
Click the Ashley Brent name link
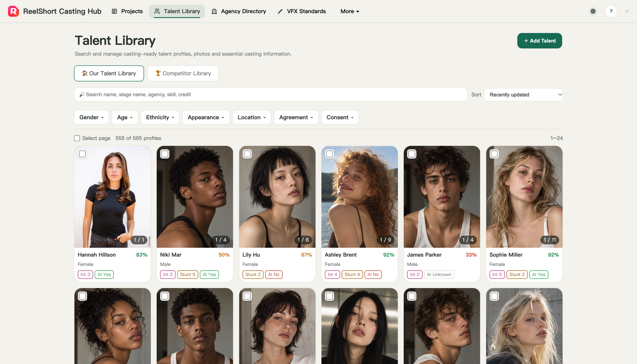click(x=341, y=255)
